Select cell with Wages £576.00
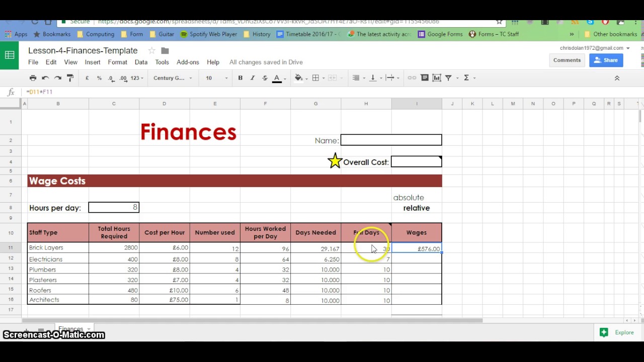Viewport: 644px width, 362px height. (x=417, y=248)
